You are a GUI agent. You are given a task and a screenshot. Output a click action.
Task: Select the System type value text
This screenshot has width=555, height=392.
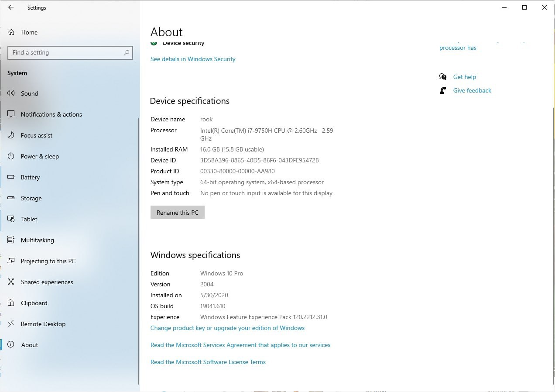click(x=262, y=182)
